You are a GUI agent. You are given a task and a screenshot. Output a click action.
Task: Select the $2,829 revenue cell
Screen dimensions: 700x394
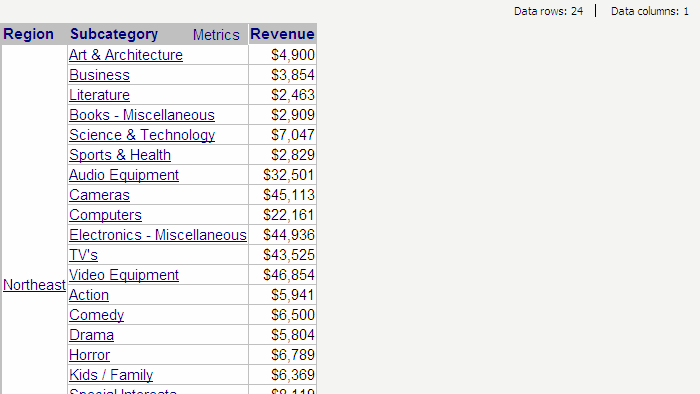click(x=282, y=155)
